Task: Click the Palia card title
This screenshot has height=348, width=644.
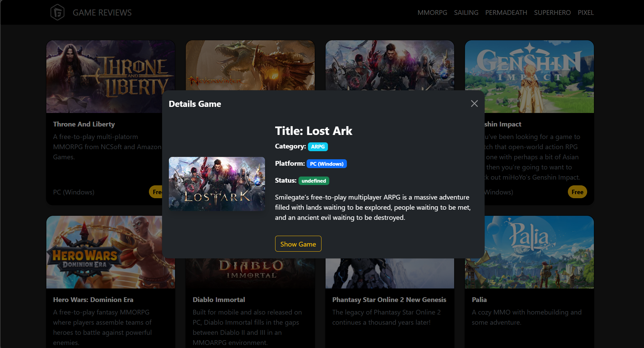Action: coord(479,300)
